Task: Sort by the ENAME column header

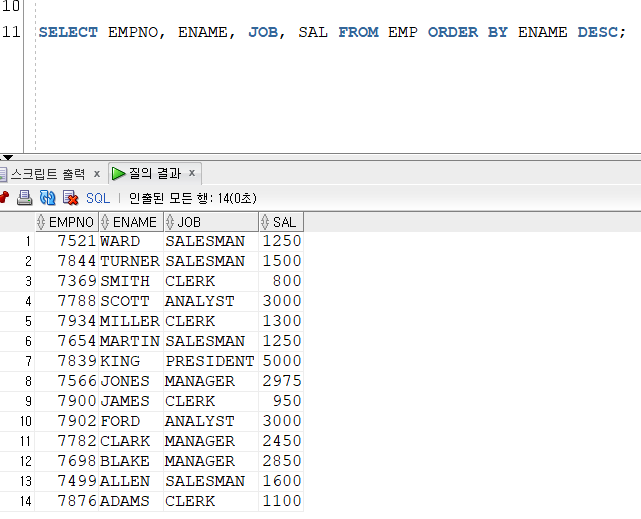Action: (x=131, y=222)
